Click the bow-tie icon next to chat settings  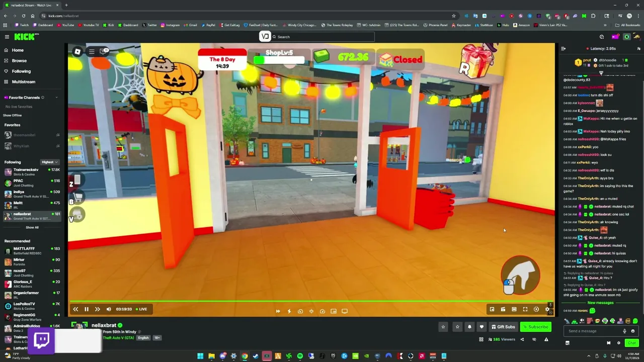coord(608,343)
